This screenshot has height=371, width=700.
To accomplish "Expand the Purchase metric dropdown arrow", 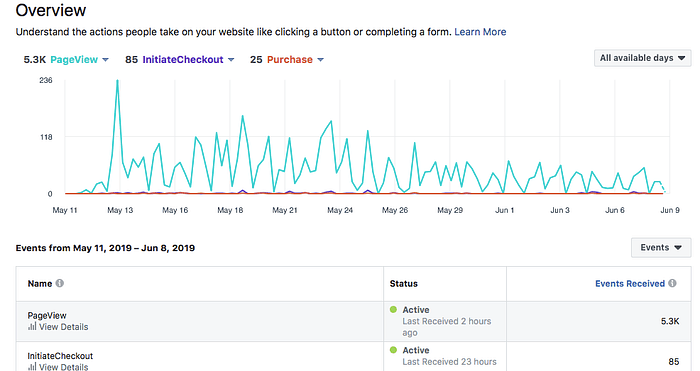I will [320, 59].
